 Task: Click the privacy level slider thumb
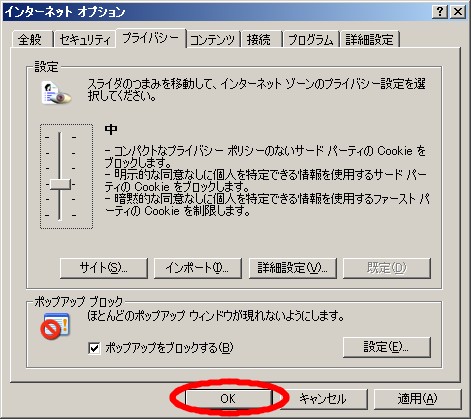coord(60,184)
